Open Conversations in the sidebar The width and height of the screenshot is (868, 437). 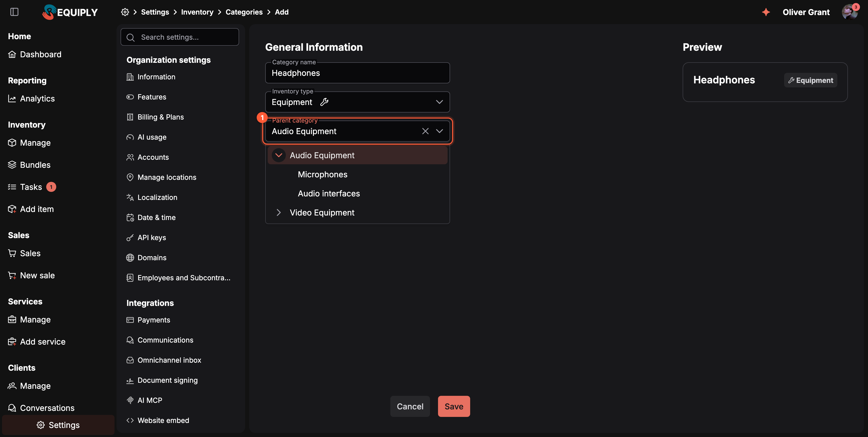click(41, 408)
